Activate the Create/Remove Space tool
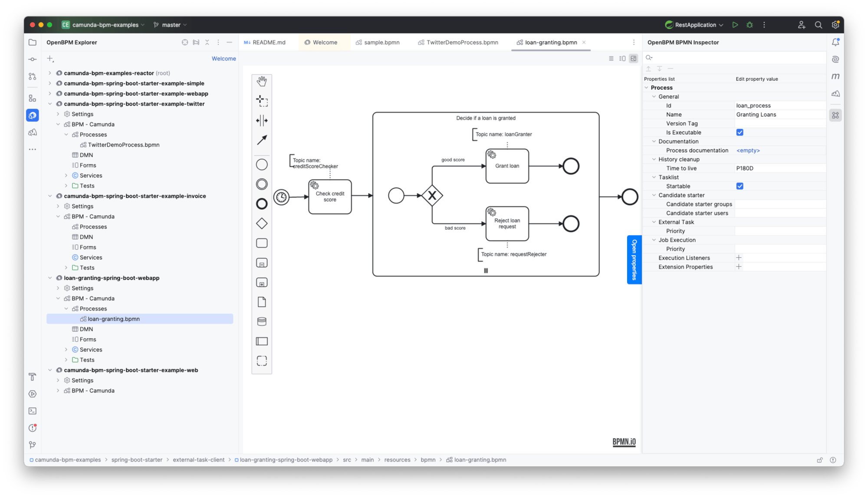The height and width of the screenshot is (498, 868). pyautogui.click(x=262, y=121)
